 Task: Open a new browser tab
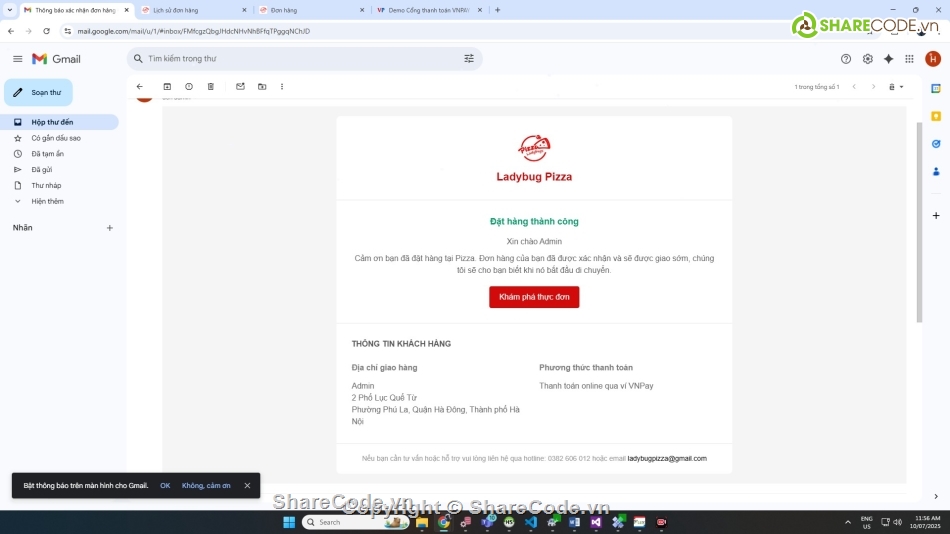[x=497, y=10]
